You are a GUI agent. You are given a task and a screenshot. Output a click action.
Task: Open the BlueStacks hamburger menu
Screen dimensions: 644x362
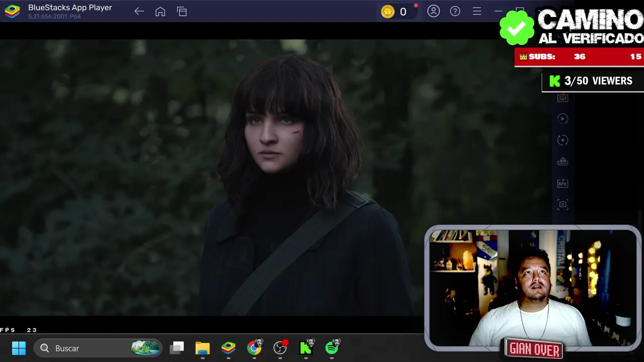pyautogui.click(x=477, y=11)
